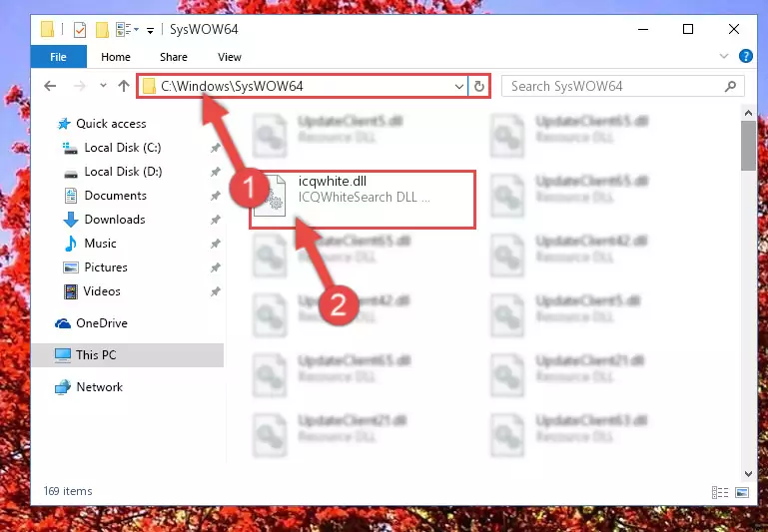Click the pin icon next to Music
768x532 pixels.
click(215, 244)
